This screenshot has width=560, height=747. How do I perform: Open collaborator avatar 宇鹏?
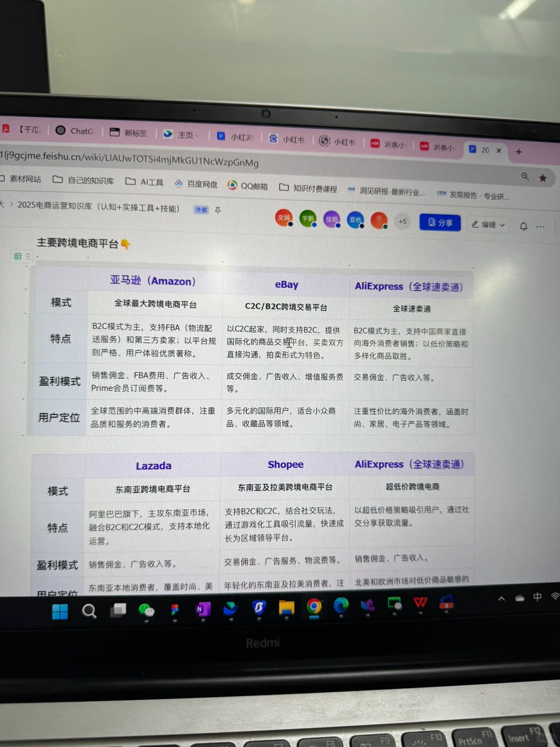[308, 219]
